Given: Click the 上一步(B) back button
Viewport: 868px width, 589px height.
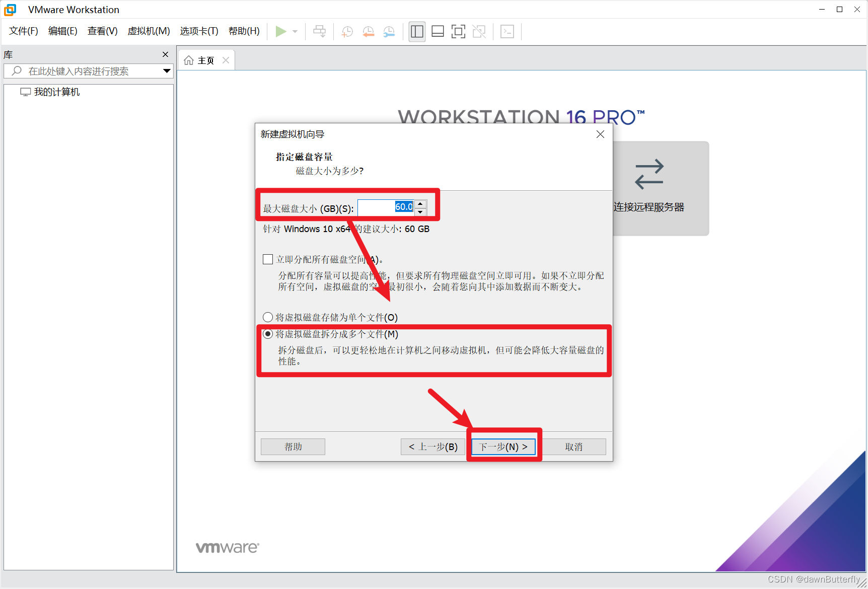Looking at the screenshot, I should (433, 447).
